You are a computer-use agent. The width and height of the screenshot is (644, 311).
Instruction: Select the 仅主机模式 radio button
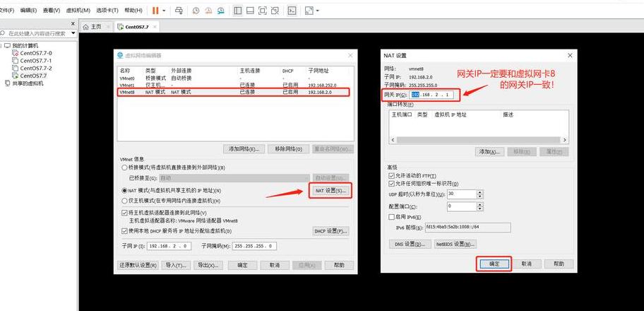(124, 201)
